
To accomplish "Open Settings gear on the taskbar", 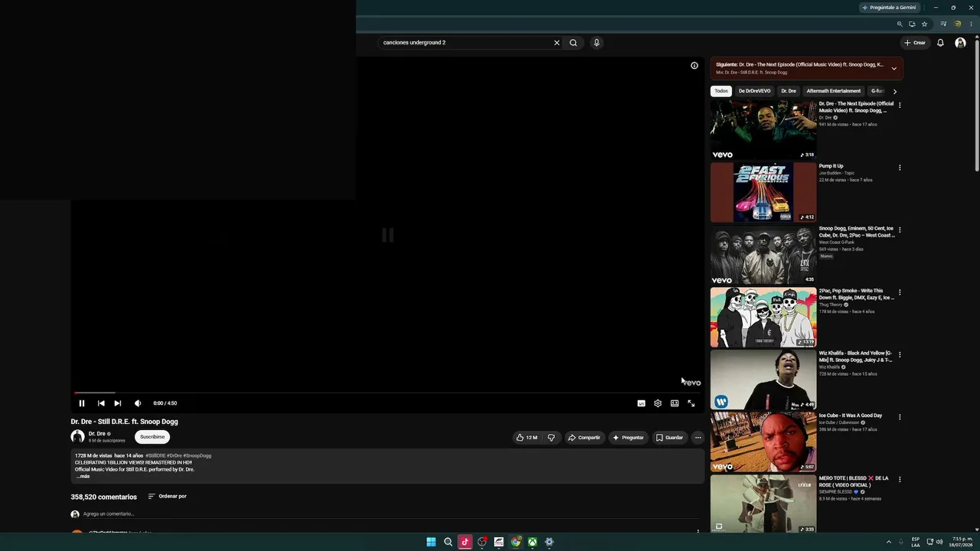I will (549, 542).
